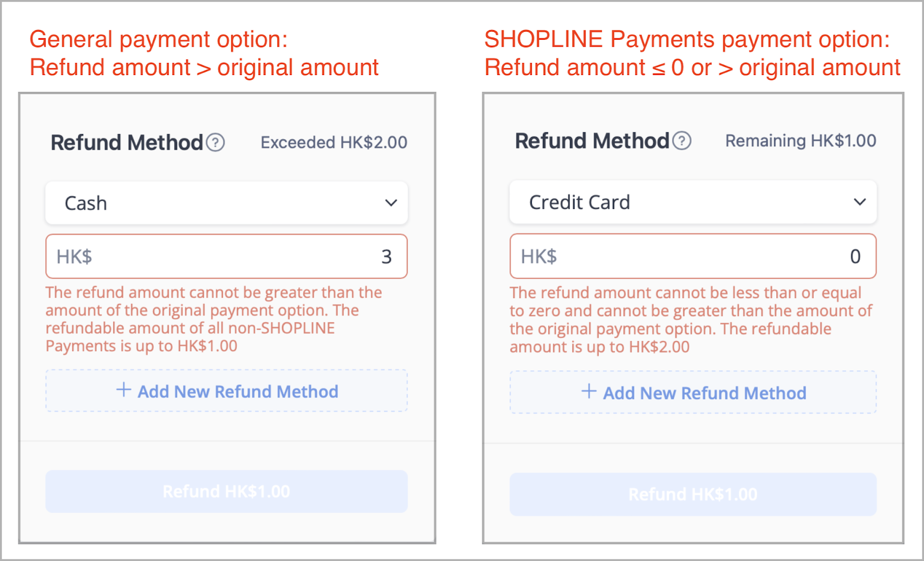The image size is (924, 561).
Task: Click Add New Refund Method under Cash
Action: 226,391
